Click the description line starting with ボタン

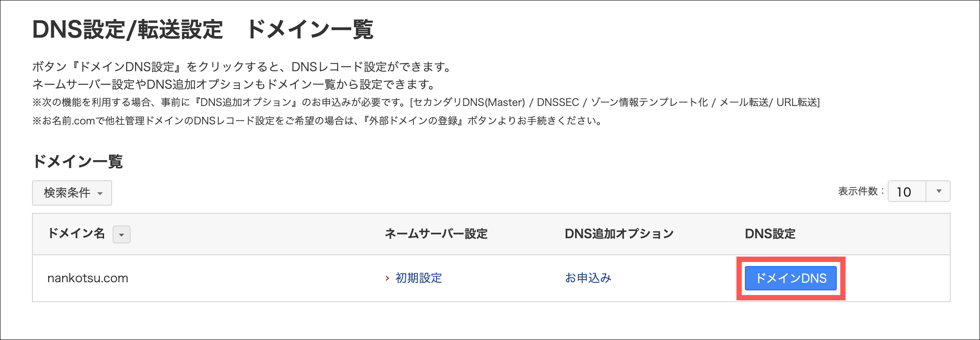[x=242, y=67]
